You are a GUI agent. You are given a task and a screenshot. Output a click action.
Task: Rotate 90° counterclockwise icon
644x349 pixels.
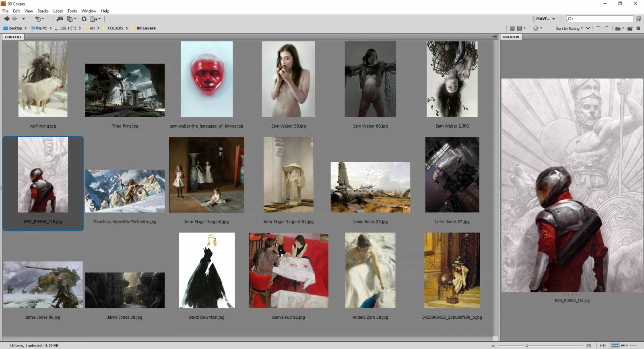point(599,28)
